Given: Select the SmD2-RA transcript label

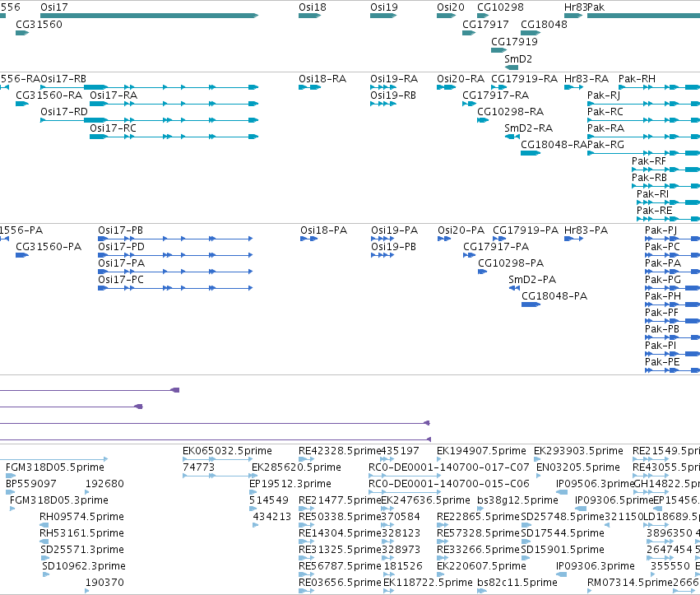Looking at the screenshot, I should 528,128.
